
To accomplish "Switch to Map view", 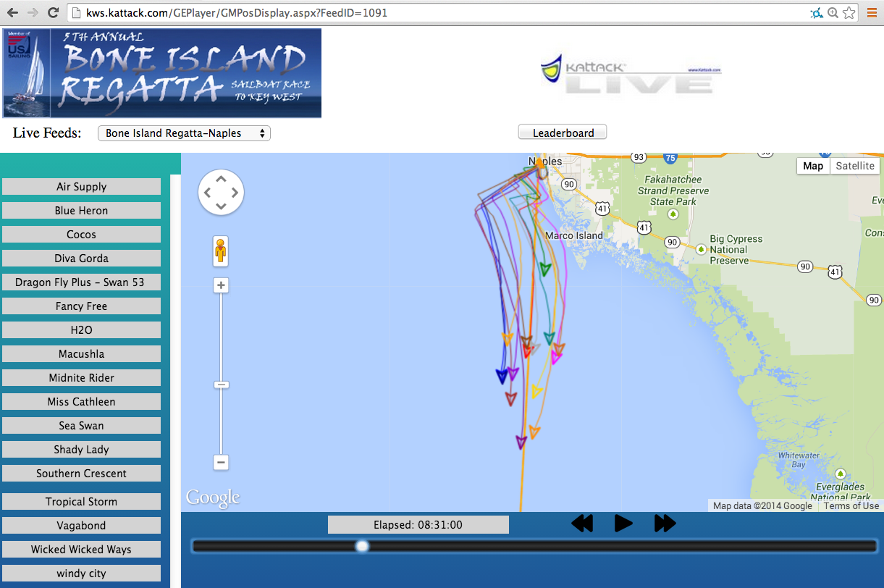I will (813, 166).
